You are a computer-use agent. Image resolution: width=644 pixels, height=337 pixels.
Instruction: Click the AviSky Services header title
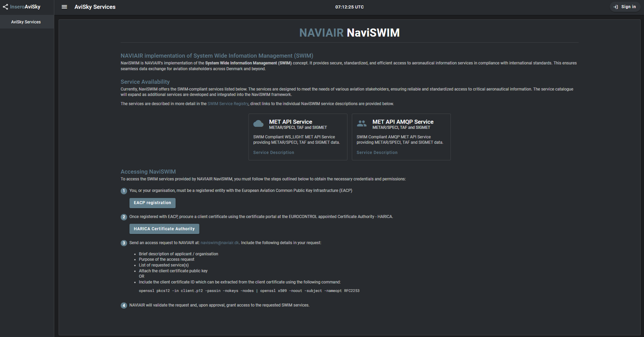(x=95, y=7)
